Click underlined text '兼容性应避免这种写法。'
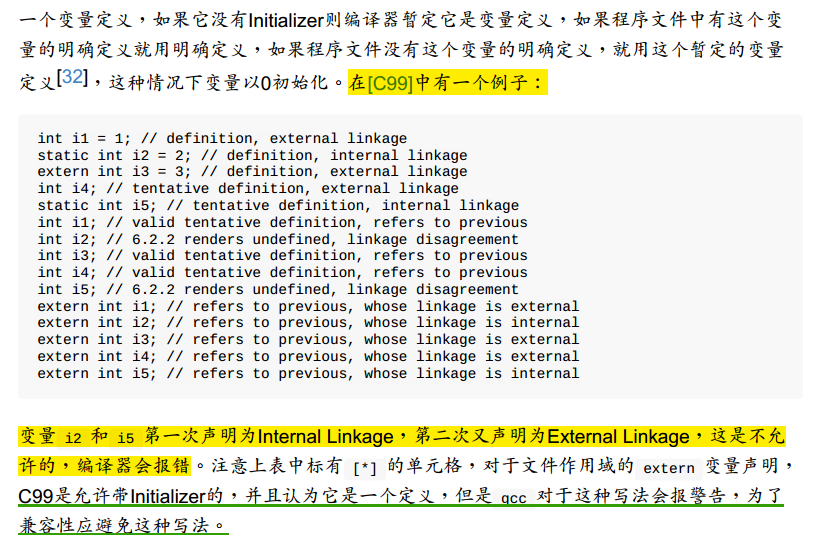This screenshot has height=542, width=815. pos(123,525)
